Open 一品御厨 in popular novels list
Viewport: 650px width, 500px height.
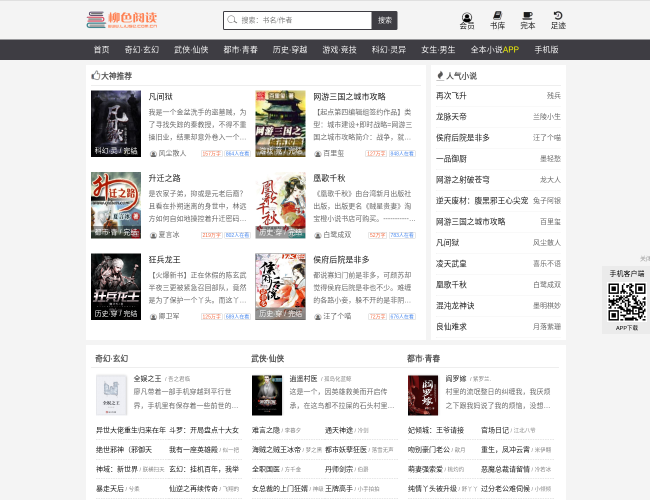click(x=451, y=159)
